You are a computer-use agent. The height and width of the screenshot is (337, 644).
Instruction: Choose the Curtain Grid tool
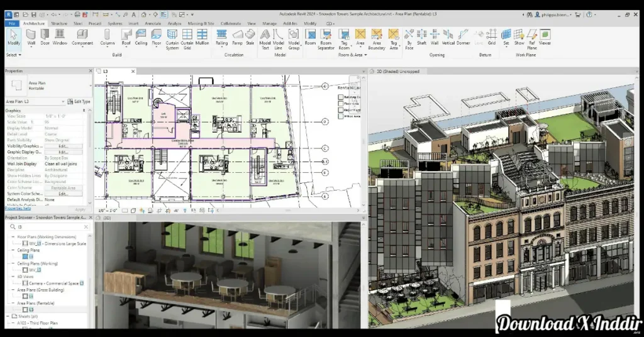187,40
